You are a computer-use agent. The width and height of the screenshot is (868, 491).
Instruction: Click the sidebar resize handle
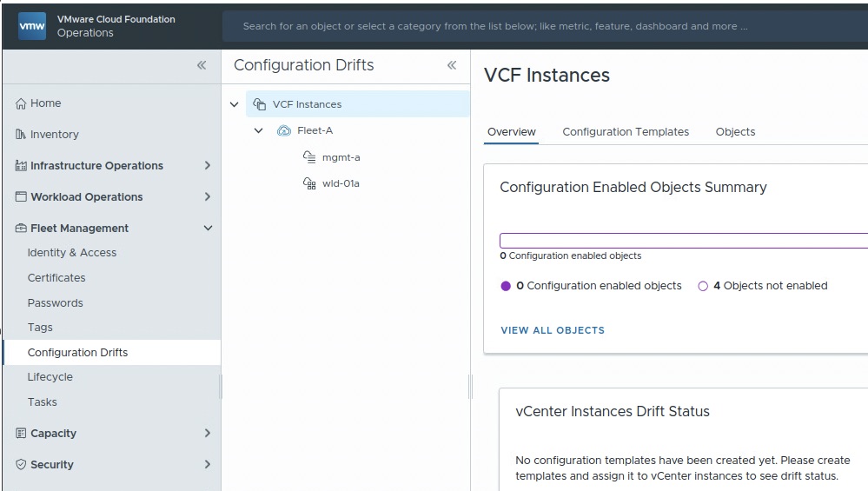(221, 387)
